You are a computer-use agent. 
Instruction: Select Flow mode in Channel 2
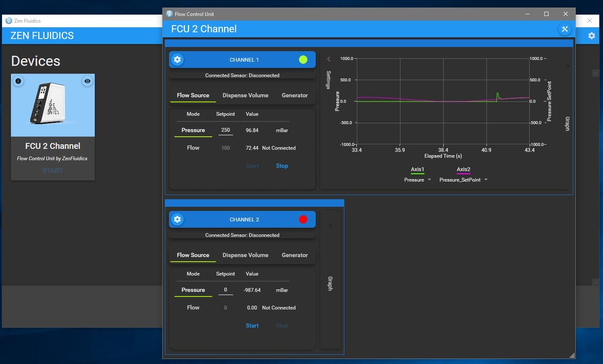pos(193,307)
